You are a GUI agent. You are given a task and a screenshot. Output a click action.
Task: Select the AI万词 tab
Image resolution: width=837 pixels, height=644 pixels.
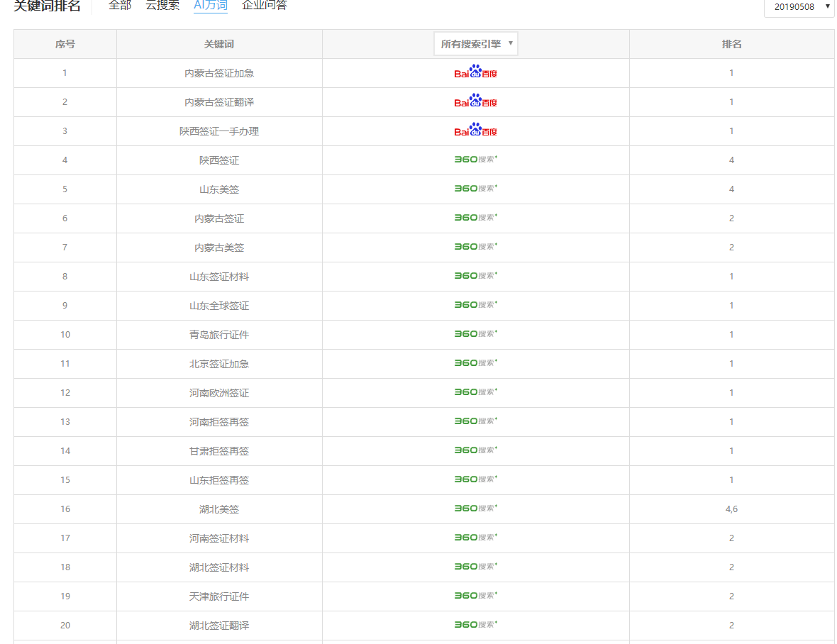211,6
